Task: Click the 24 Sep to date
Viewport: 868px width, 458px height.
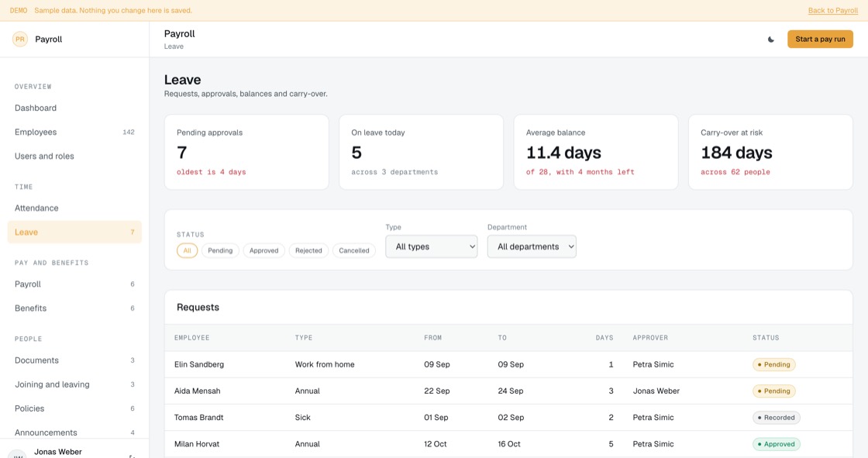Action: 511,391
